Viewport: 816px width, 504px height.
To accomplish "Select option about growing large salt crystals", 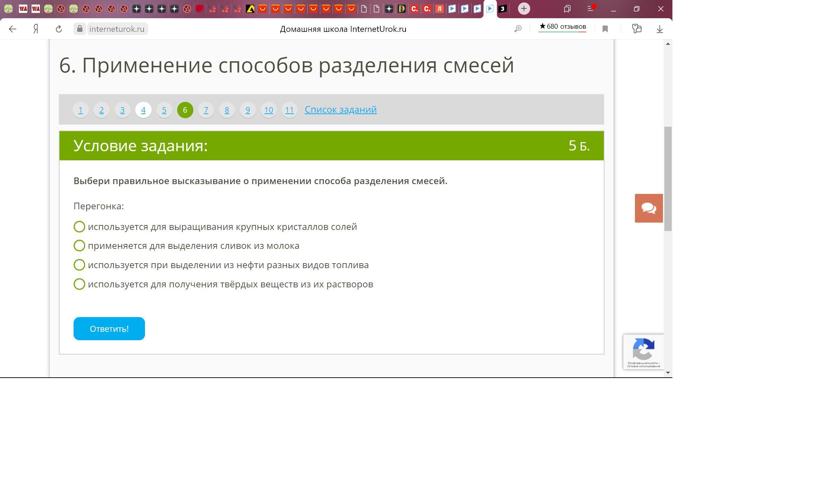I will click(79, 227).
